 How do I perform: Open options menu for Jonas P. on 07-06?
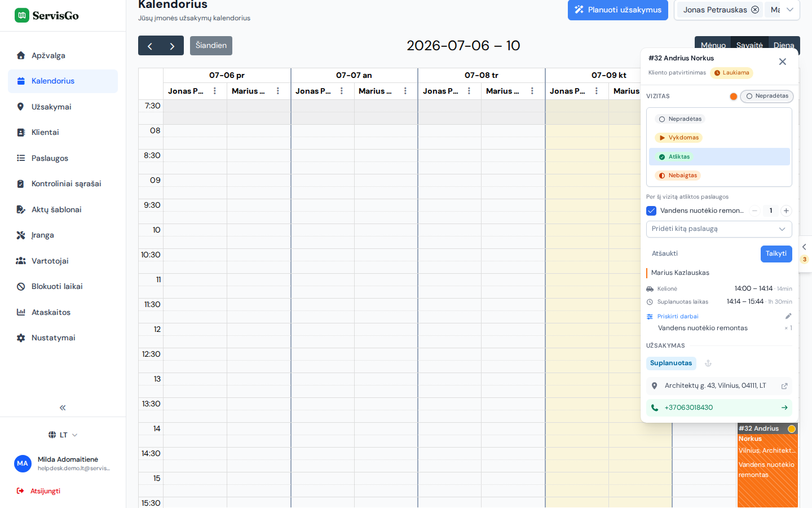click(x=215, y=91)
